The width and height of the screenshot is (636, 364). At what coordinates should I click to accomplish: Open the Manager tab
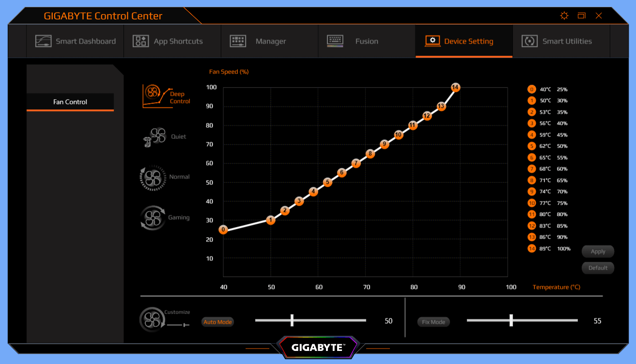pos(270,41)
